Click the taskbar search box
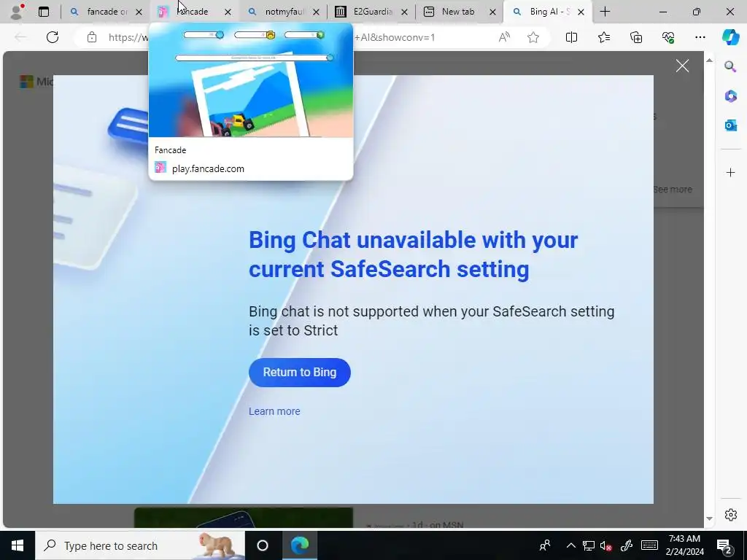 click(140, 545)
